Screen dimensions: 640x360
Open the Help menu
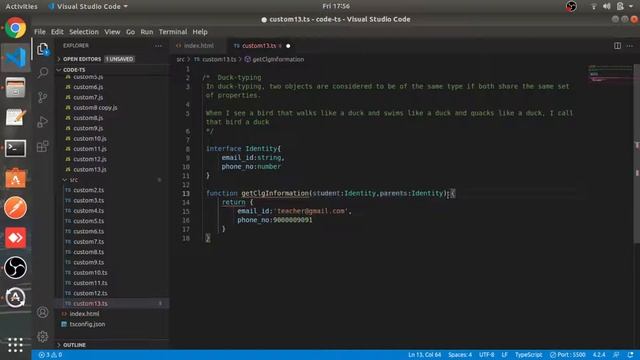click(x=200, y=32)
